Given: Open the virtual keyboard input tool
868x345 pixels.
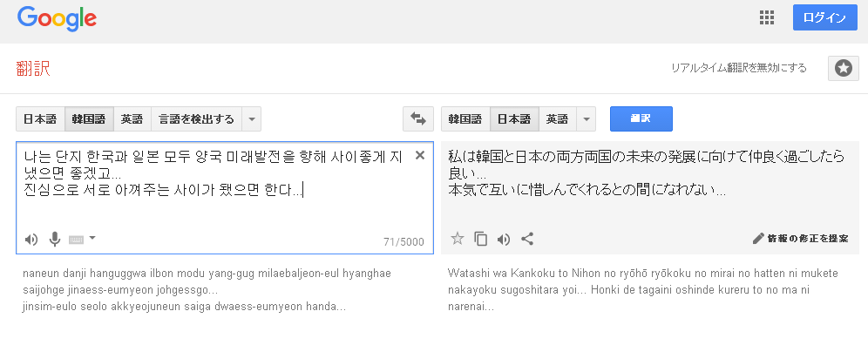Looking at the screenshot, I should [77, 240].
